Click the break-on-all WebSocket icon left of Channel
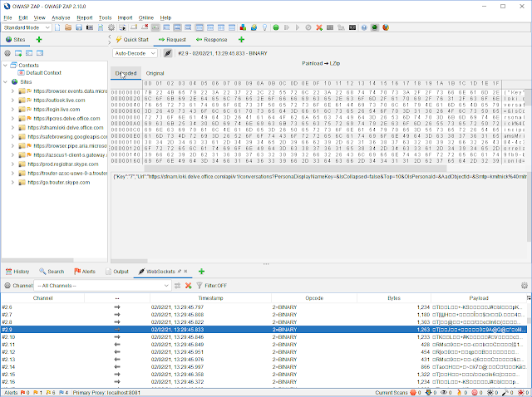The width and height of the screenshot is (532, 397). click(x=7, y=286)
